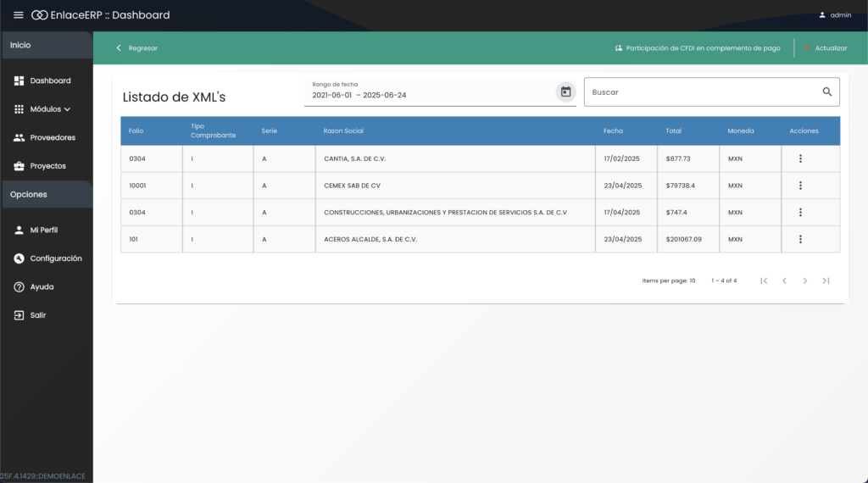Select the Opciones sidebar section
The width and height of the screenshot is (868, 483).
pyautogui.click(x=47, y=194)
